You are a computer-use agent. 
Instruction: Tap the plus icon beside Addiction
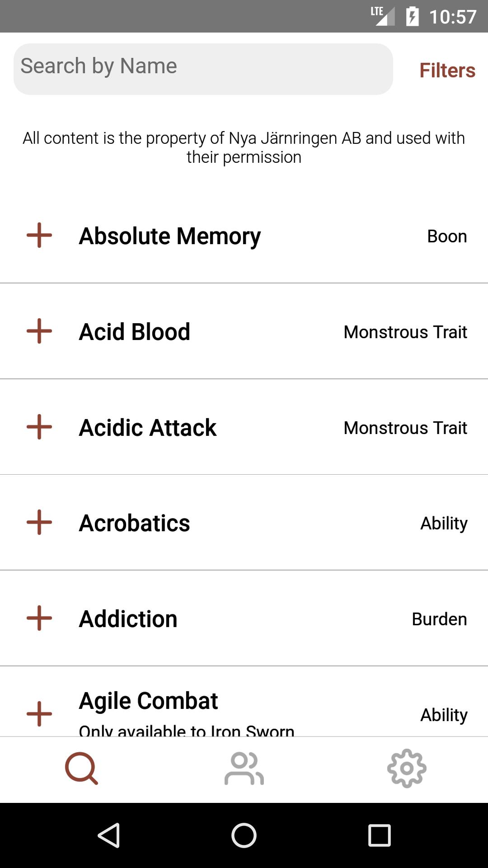[x=39, y=618]
